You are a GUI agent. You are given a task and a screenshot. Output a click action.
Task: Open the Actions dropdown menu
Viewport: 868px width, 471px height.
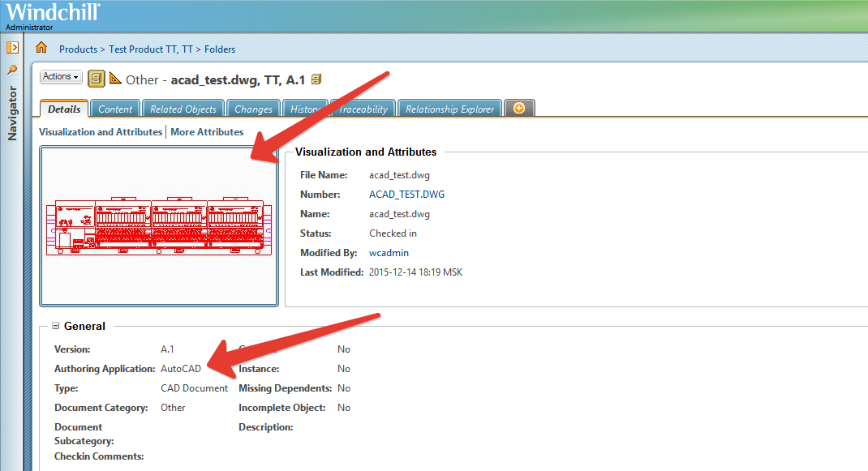pos(61,77)
